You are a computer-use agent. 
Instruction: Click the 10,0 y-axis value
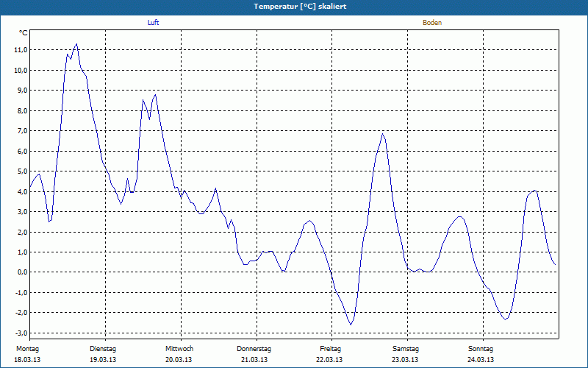coord(21,70)
